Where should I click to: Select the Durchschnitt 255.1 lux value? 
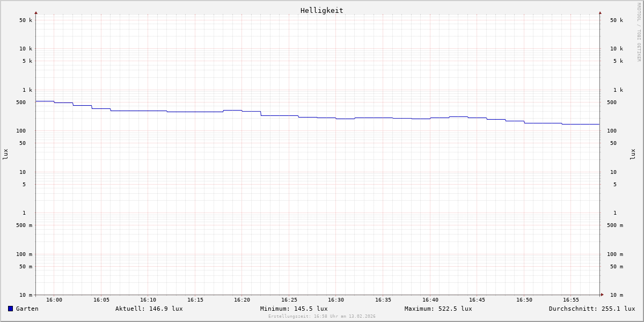pyautogui.click(x=591, y=309)
